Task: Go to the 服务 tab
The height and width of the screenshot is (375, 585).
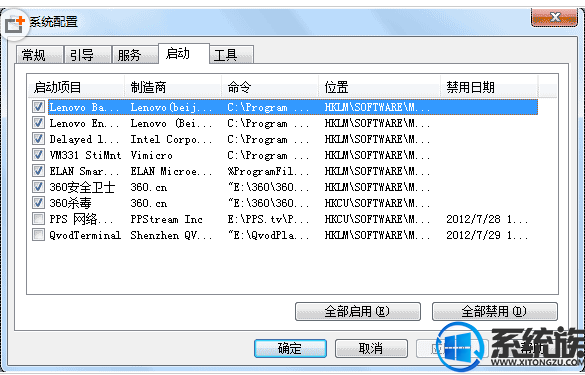Action: 134,55
